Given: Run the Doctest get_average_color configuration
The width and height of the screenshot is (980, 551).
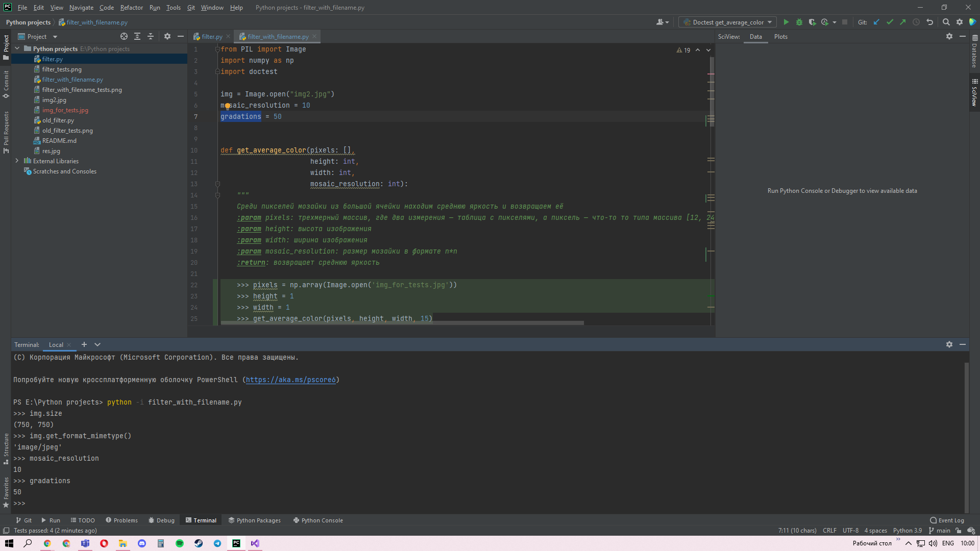Looking at the screenshot, I should 786,22.
